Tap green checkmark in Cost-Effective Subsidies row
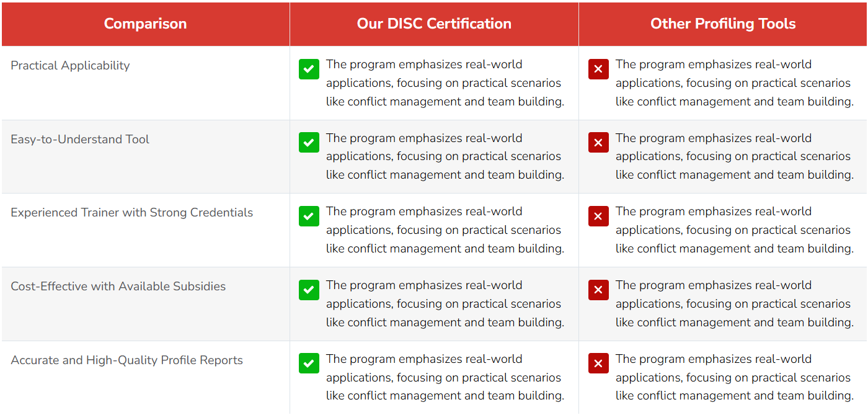The image size is (868, 415). point(309,290)
